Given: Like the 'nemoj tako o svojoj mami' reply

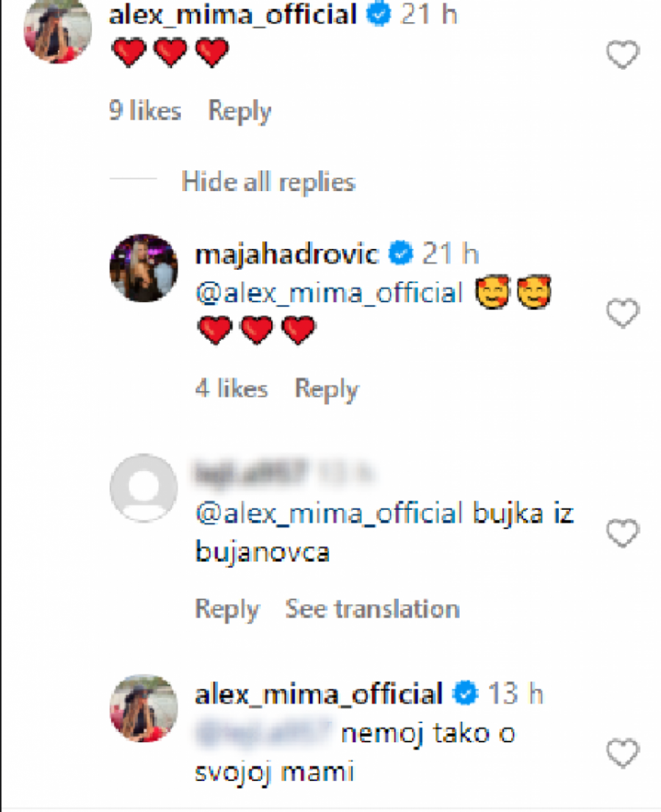Looking at the screenshot, I should pos(623,753).
